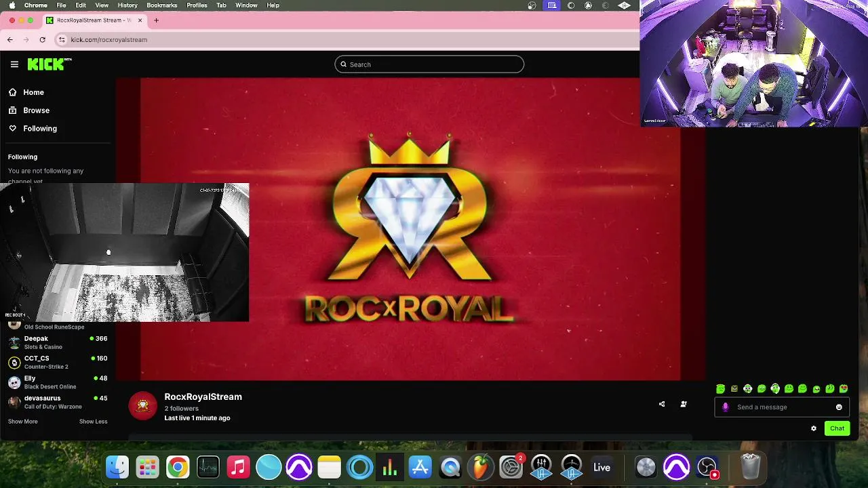This screenshot has width=868, height=488.
Task: Open the Edit menu
Action: click(81, 5)
